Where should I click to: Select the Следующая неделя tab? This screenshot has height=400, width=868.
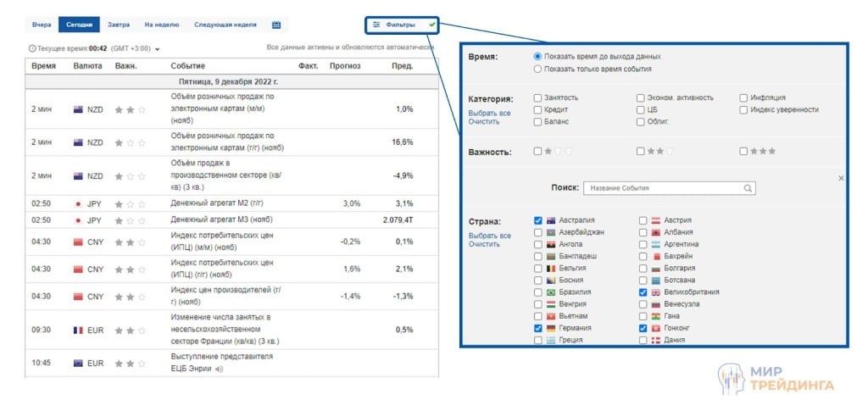(x=225, y=25)
